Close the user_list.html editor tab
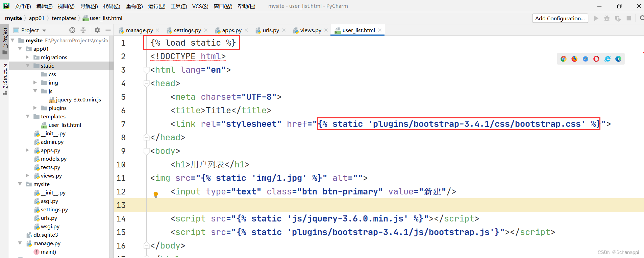The width and height of the screenshot is (644, 258). tap(380, 30)
